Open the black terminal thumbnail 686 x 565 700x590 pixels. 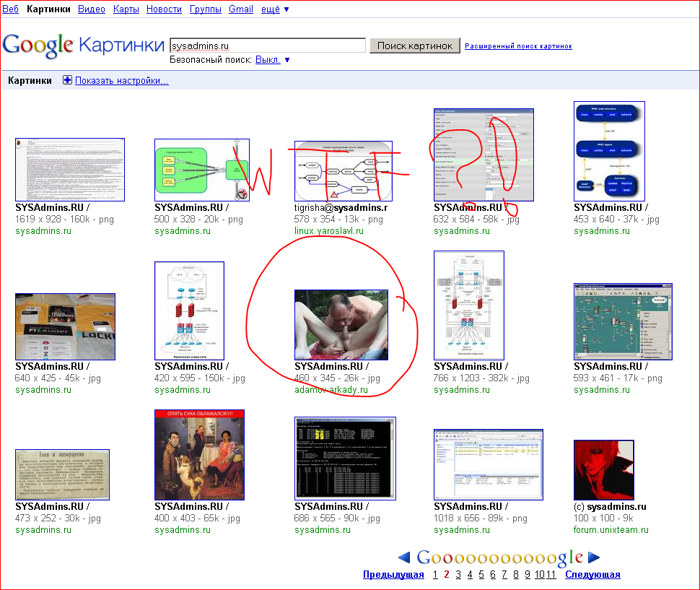tap(345, 459)
